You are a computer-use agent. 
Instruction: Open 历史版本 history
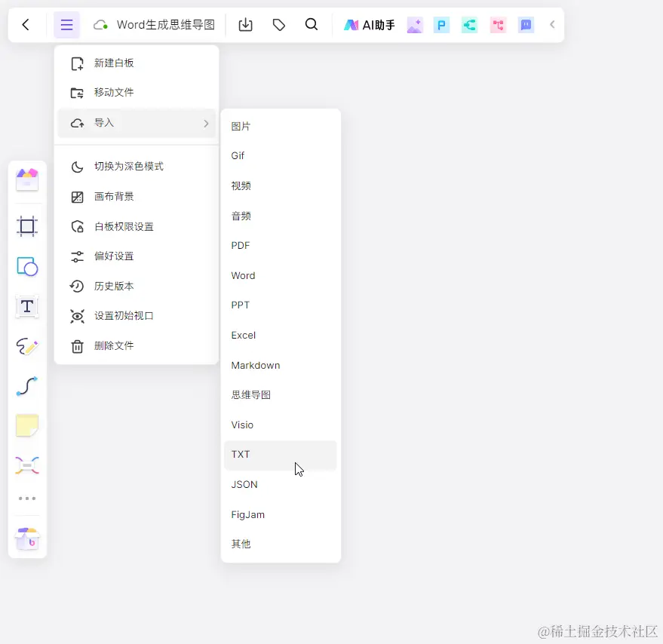[x=137, y=287]
